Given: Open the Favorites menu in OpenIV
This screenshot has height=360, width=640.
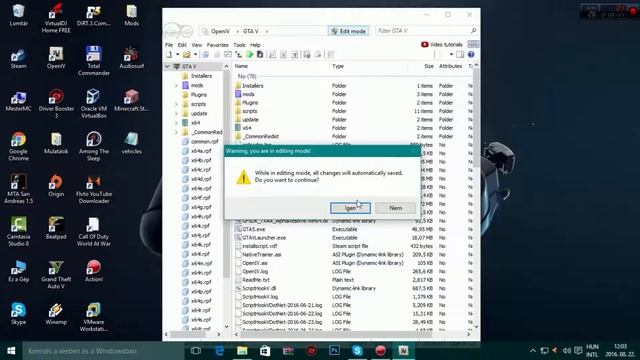Looking at the screenshot, I should 218,45.
